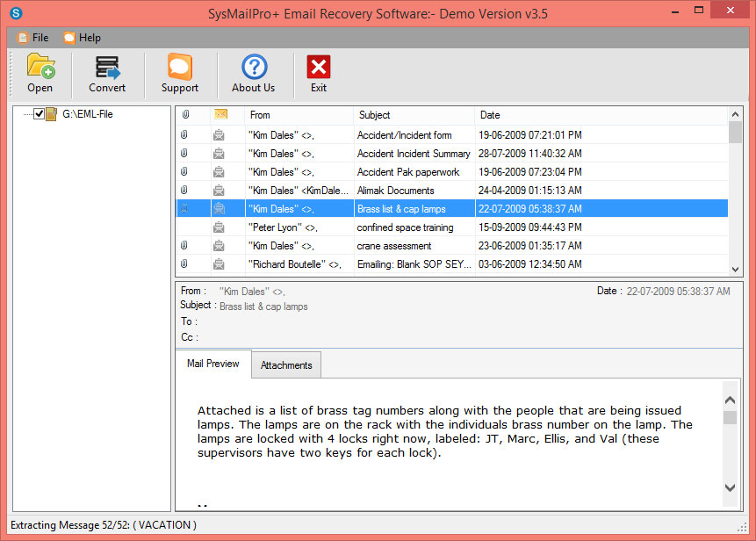Click the folder icon beside G:\EML-File
The image size is (756, 541).
pos(51,114)
